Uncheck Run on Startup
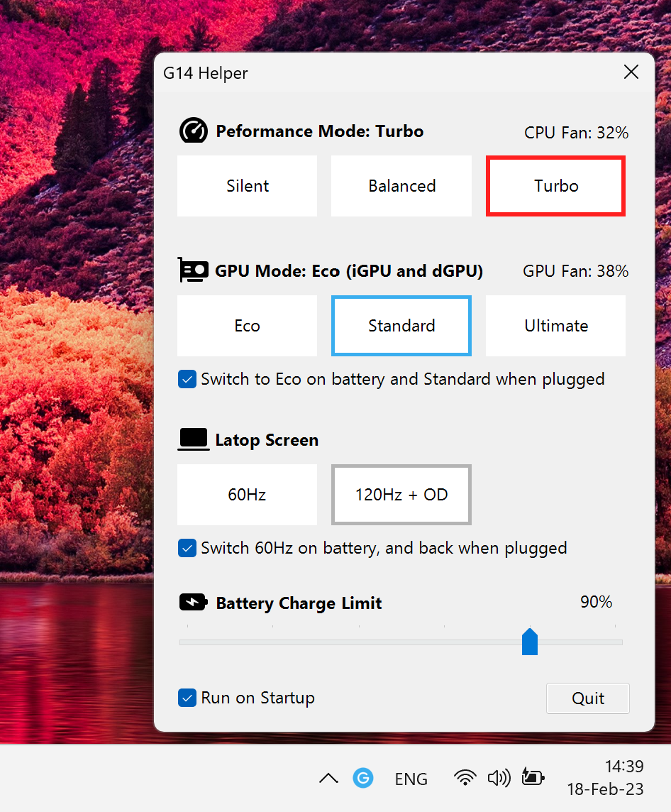The height and width of the screenshot is (812, 671). (187, 698)
